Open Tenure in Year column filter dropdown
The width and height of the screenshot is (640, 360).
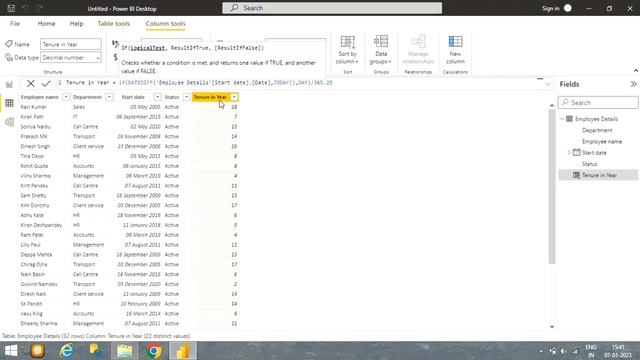pyautogui.click(x=234, y=97)
